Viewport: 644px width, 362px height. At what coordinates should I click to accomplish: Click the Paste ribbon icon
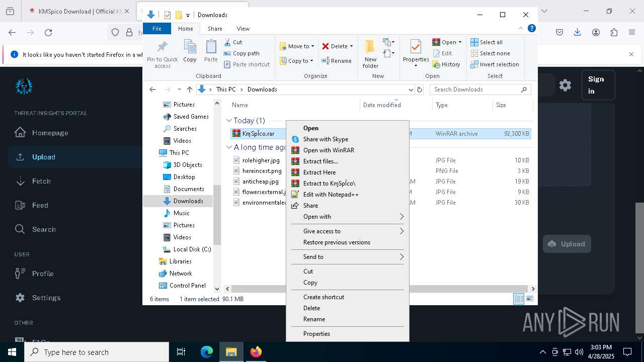point(211,51)
